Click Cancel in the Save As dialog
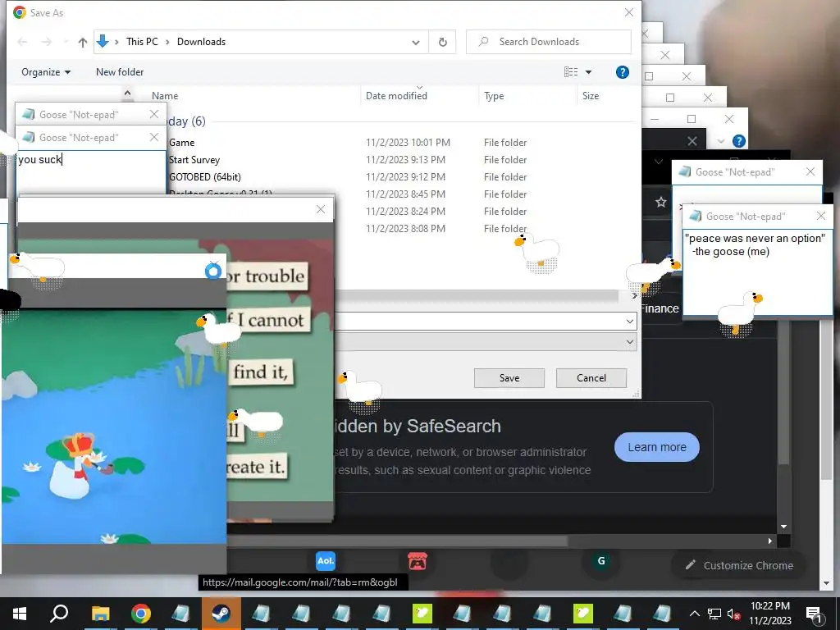This screenshot has height=630, width=840. coord(591,377)
